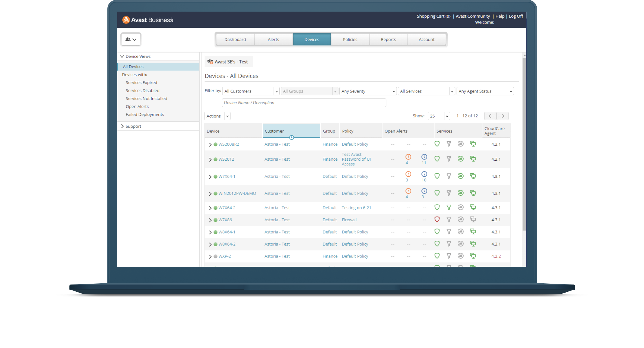
Task: Click the antivirus shield icon for WS2008R2
Action: pos(437,144)
